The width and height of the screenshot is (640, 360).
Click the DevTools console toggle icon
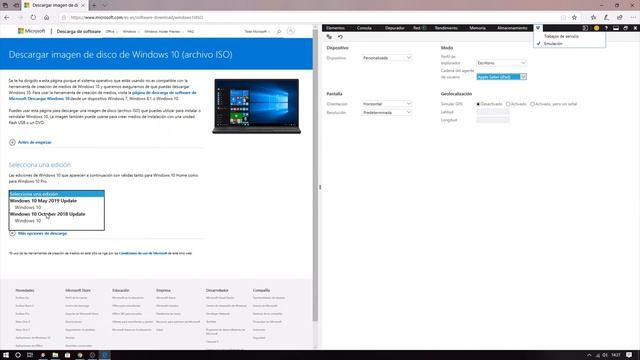click(585, 28)
